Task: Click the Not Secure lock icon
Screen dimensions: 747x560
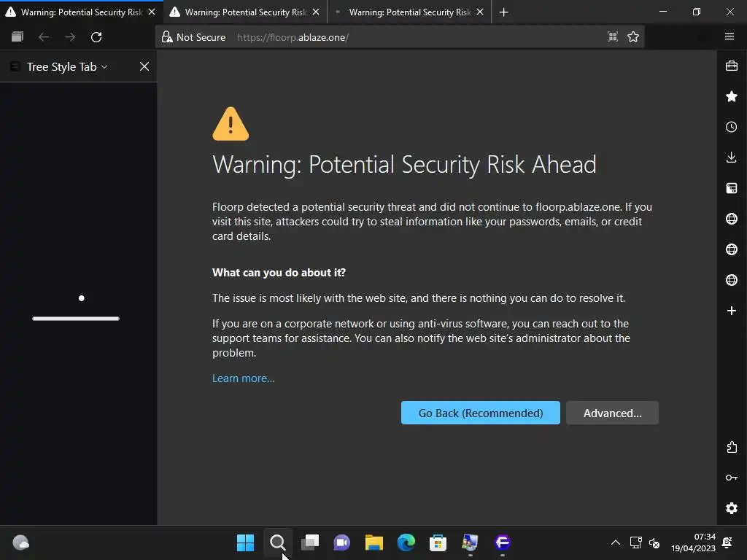Action: (167, 37)
